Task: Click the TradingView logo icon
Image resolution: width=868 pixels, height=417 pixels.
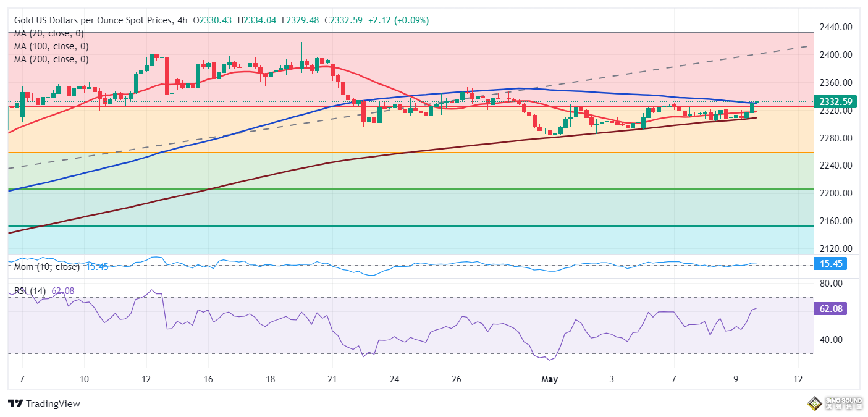Action: click(15, 403)
